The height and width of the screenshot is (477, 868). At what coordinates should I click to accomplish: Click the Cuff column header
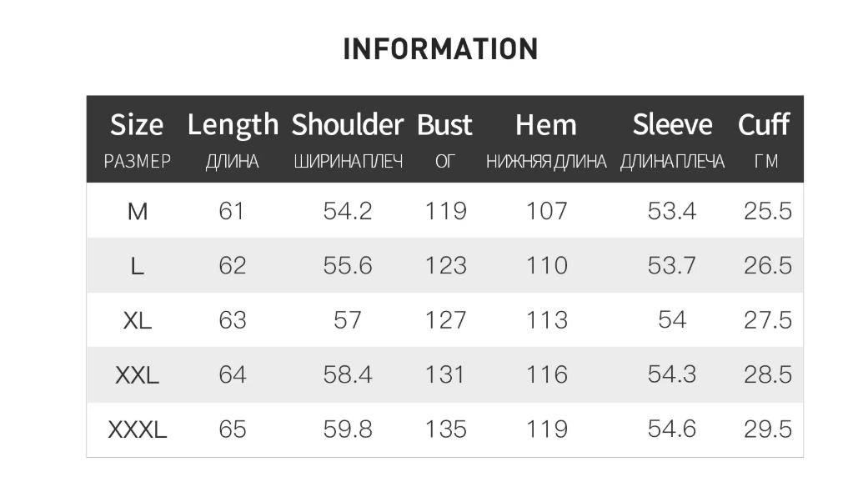(763, 125)
